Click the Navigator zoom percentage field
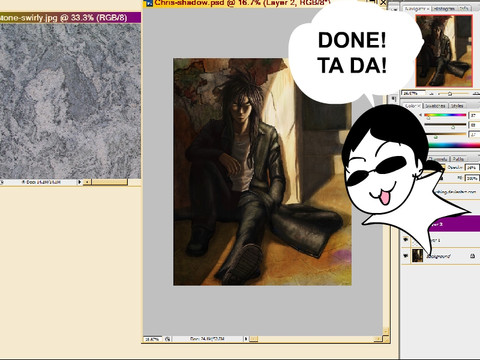480x360 pixels. coord(413,94)
